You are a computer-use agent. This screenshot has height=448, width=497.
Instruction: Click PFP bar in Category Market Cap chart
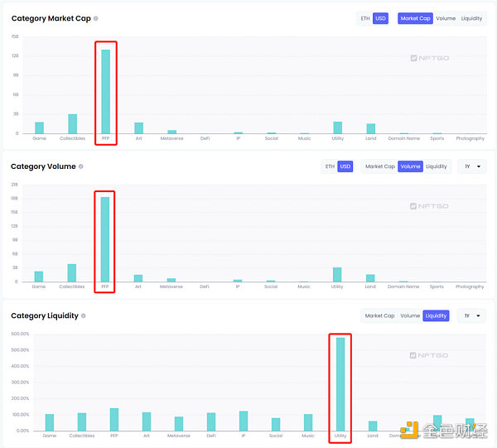tap(106, 92)
